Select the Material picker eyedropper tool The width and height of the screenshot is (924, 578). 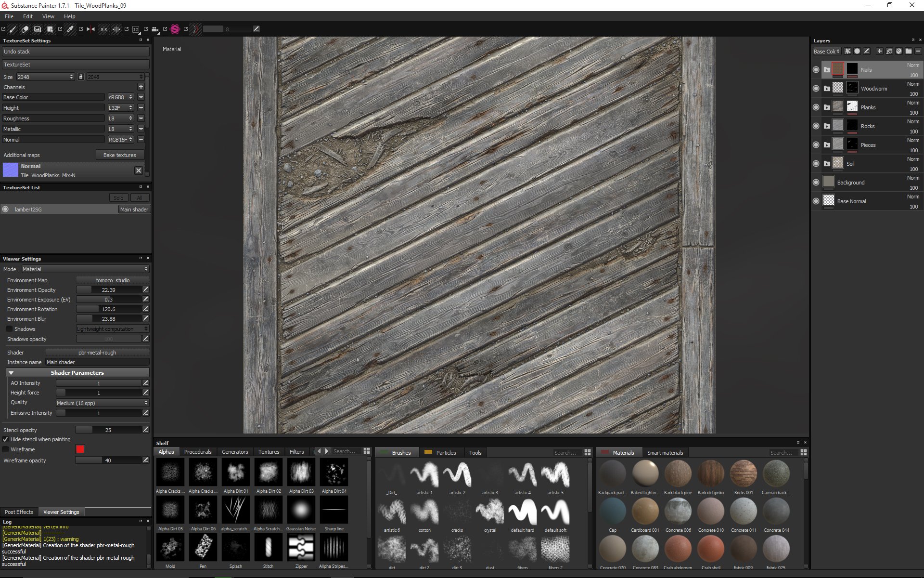(70, 29)
